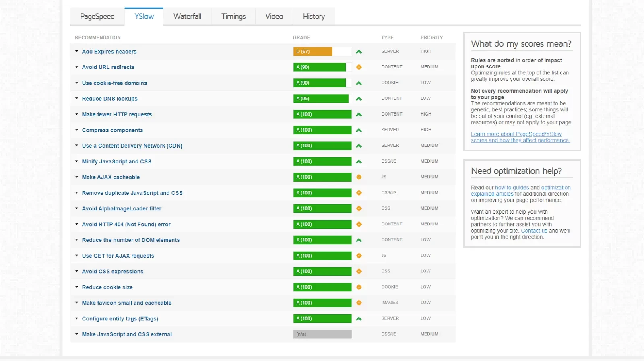
Task: Expand the Configure entity tags triangle
Action: pos(76,318)
